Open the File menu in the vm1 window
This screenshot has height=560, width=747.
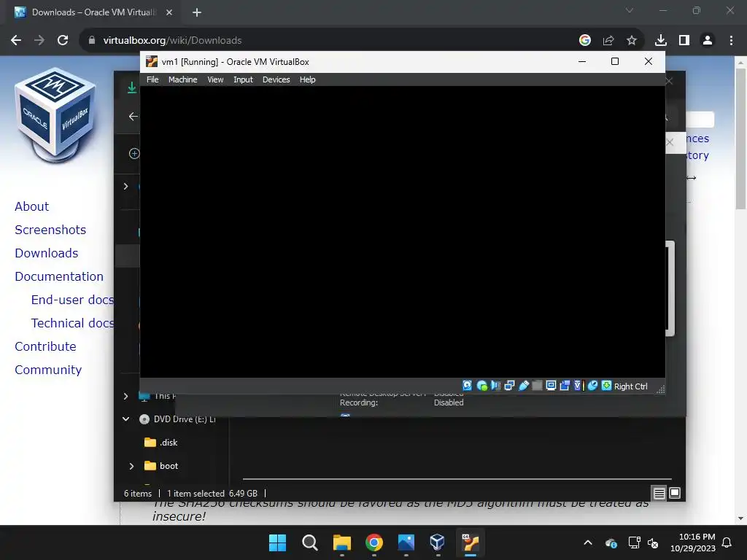(x=152, y=79)
